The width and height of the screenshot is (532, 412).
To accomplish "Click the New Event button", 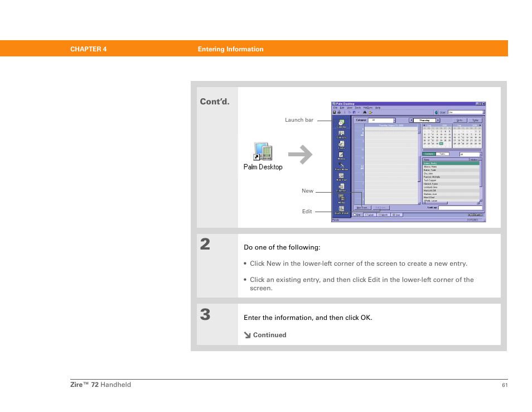I will click(362, 208).
